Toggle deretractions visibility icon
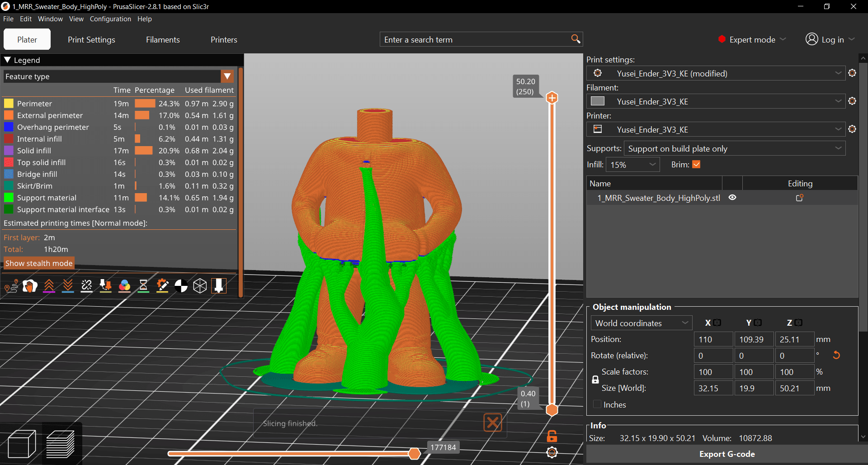The height and width of the screenshot is (465, 868). [68, 286]
